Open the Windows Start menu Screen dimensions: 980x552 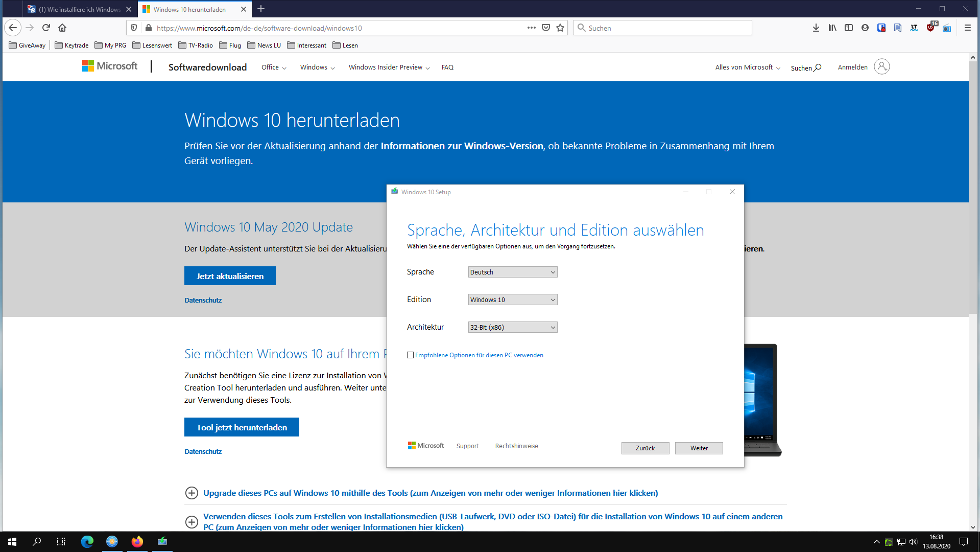click(12, 541)
